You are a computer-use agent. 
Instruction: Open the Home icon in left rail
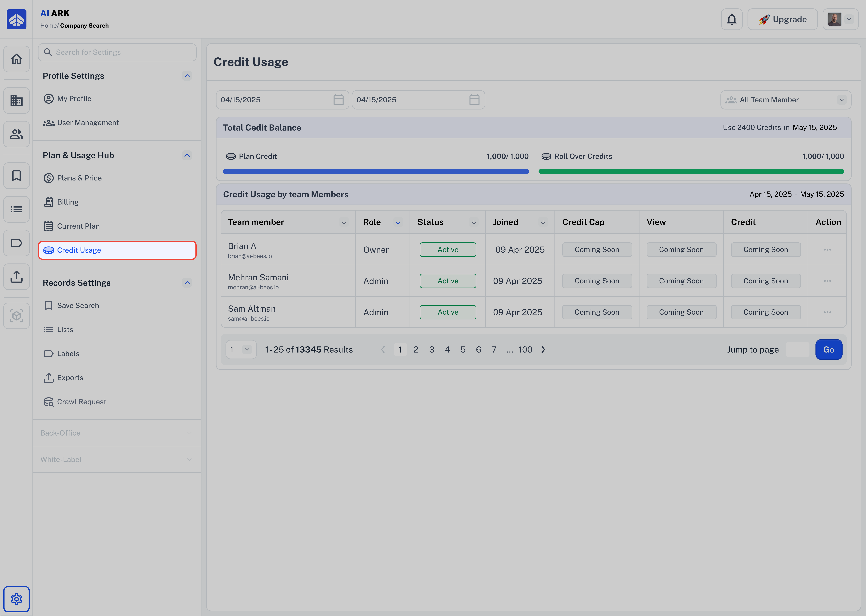point(16,59)
